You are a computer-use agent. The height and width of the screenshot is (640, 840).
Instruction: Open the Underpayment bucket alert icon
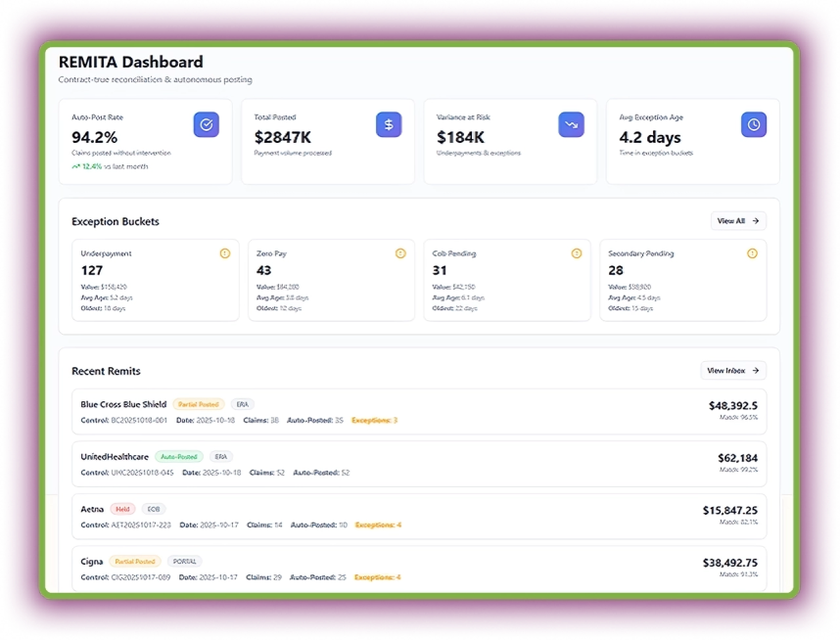pyautogui.click(x=224, y=252)
